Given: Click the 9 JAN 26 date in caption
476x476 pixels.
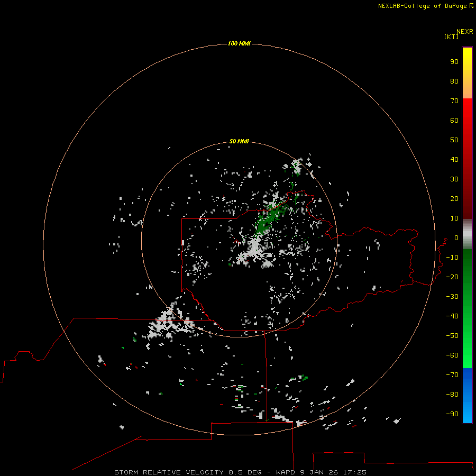Looking at the screenshot, I should click(319, 472).
